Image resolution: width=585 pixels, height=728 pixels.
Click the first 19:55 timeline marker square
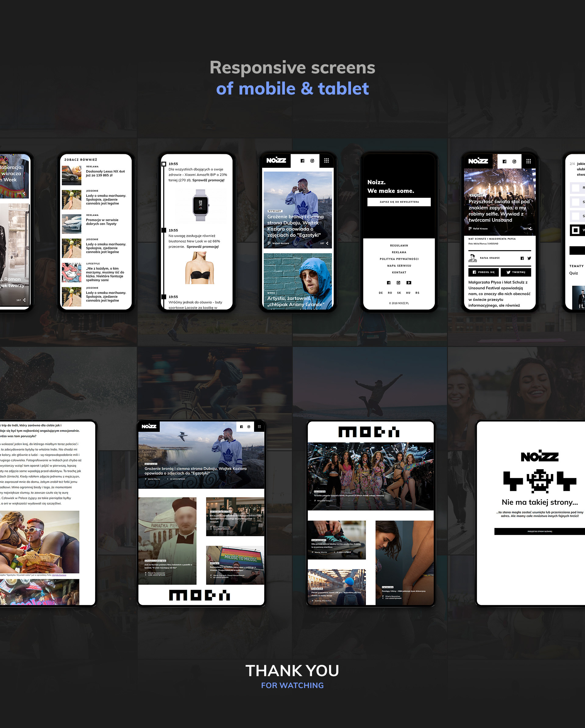tap(164, 164)
